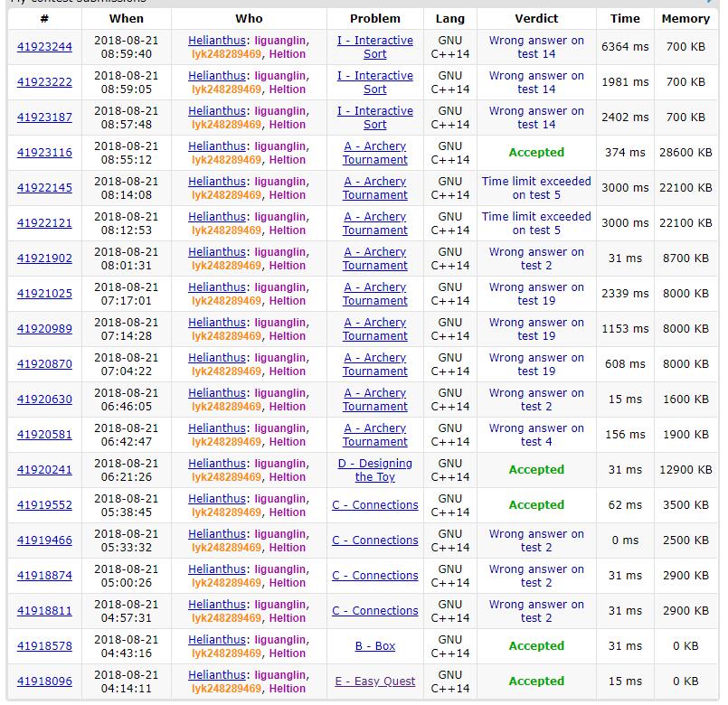Image resolution: width=728 pixels, height=705 pixels.
Task: Click the Verdict column header
Action: (536, 18)
